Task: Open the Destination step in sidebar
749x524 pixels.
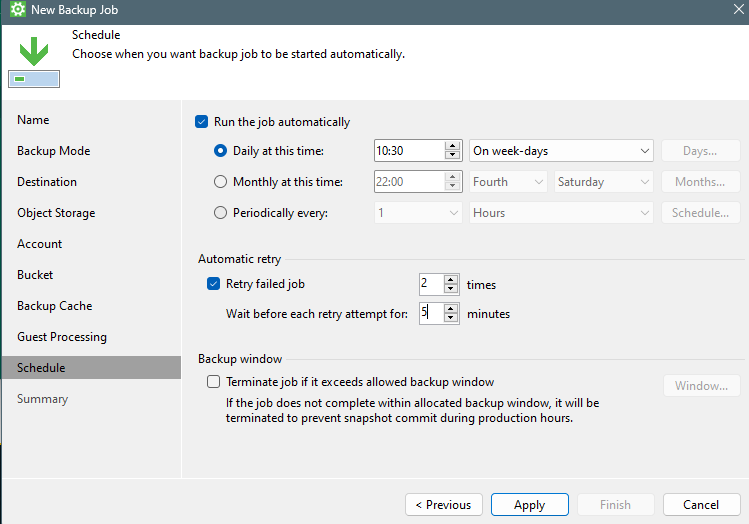Action: pos(47,182)
